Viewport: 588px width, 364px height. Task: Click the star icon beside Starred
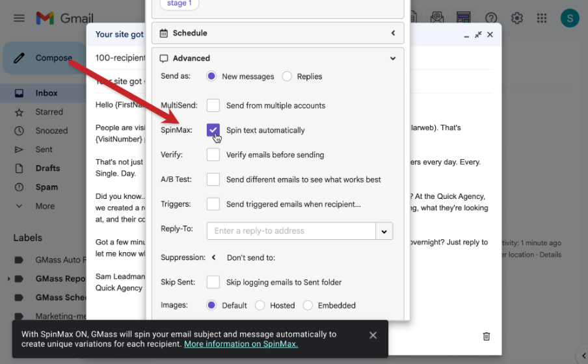[x=19, y=112]
